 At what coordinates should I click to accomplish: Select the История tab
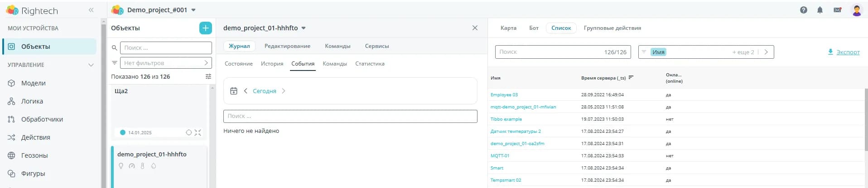tap(272, 64)
